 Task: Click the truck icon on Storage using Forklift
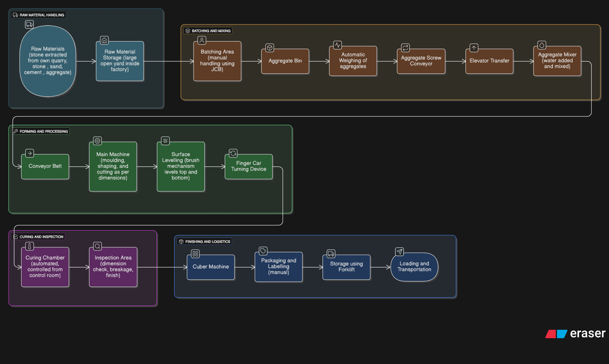click(331, 254)
